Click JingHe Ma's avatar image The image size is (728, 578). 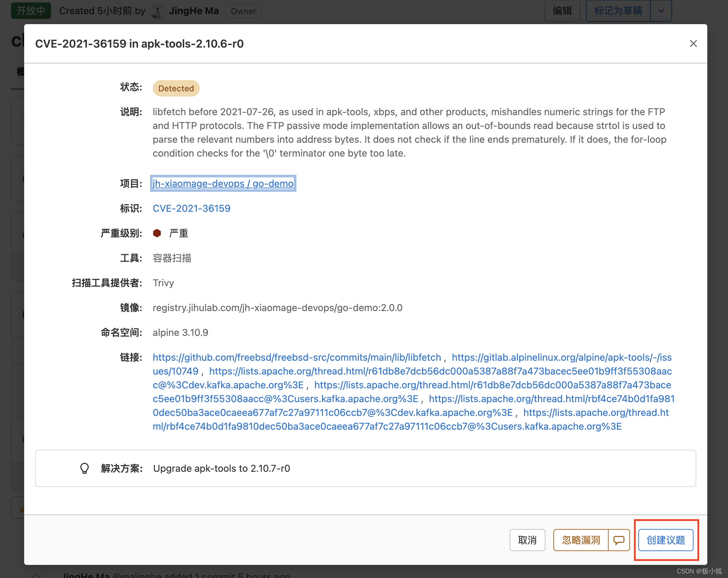pos(157,11)
